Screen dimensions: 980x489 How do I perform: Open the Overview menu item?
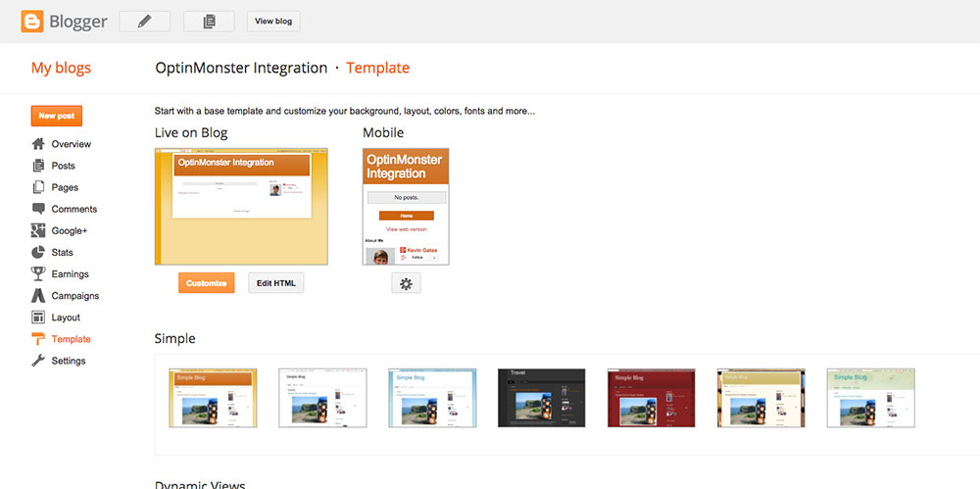[x=72, y=144]
